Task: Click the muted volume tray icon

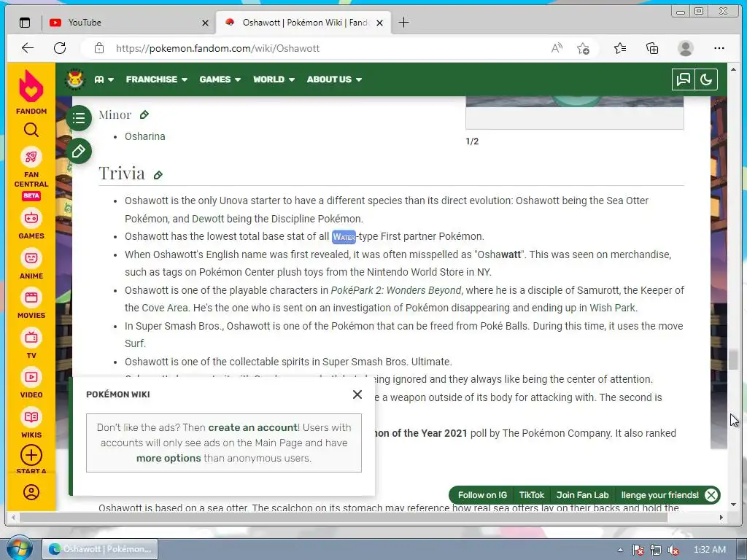Action: point(673,550)
